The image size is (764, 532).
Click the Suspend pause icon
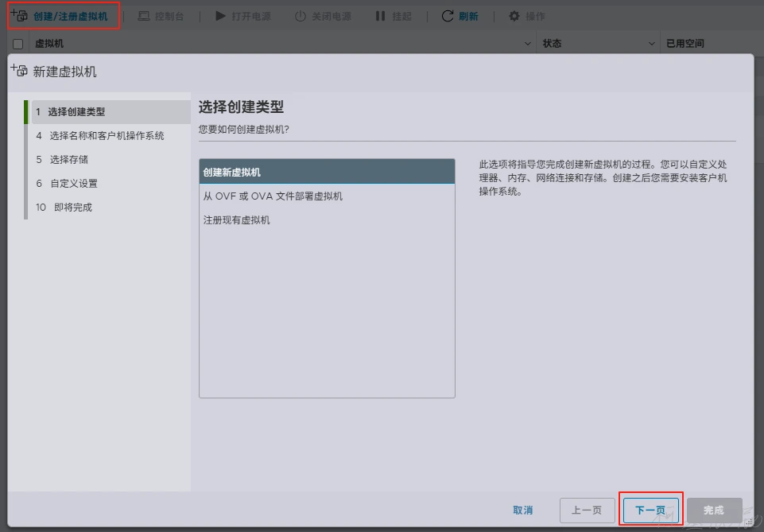(380, 16)
